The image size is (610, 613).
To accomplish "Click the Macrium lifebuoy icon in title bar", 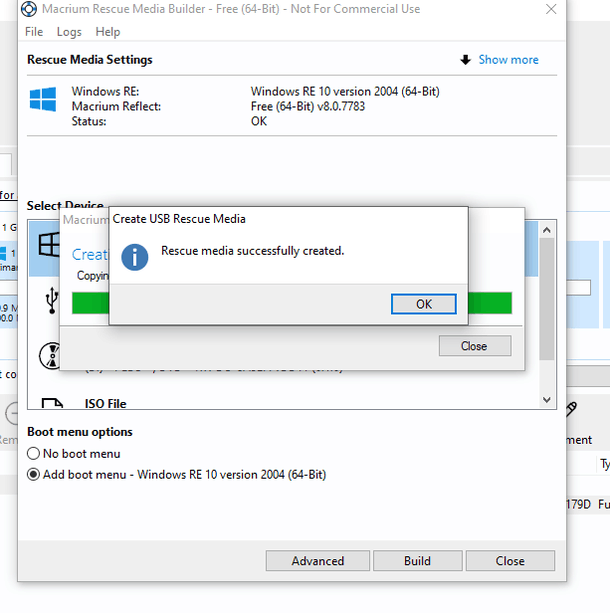I will [29, 9].
